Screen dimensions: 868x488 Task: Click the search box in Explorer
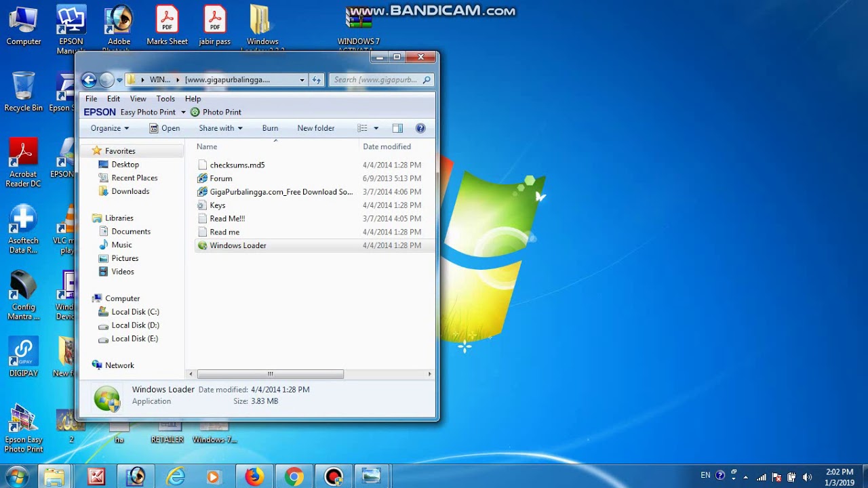[x=382, y=80]
